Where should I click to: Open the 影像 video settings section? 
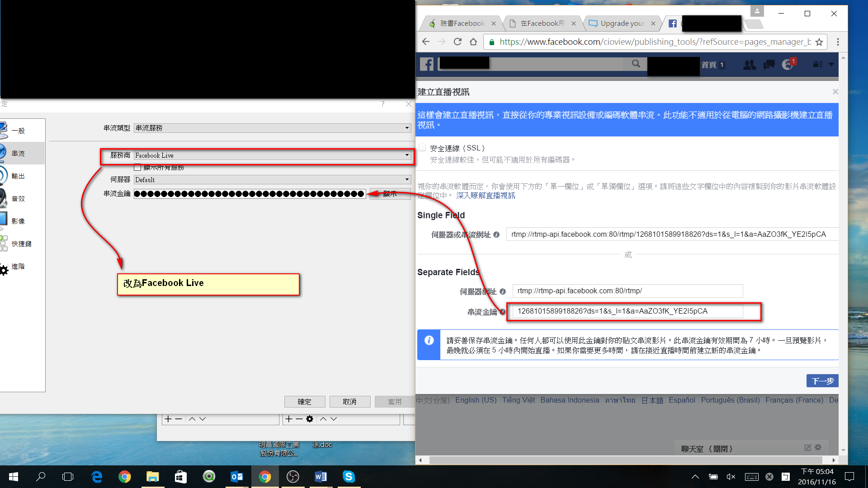pyautogui.click(x=18, y=221)
